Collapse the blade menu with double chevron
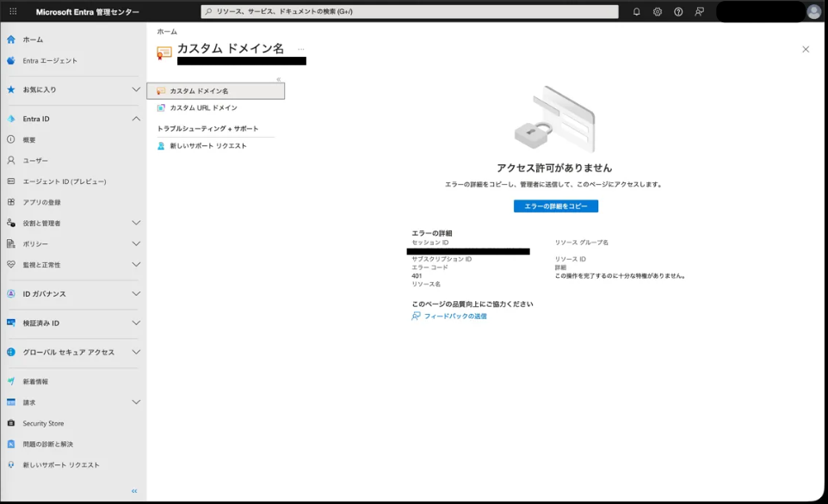The height and width of the screenshot is (504, 828). (x=278, y=79)
